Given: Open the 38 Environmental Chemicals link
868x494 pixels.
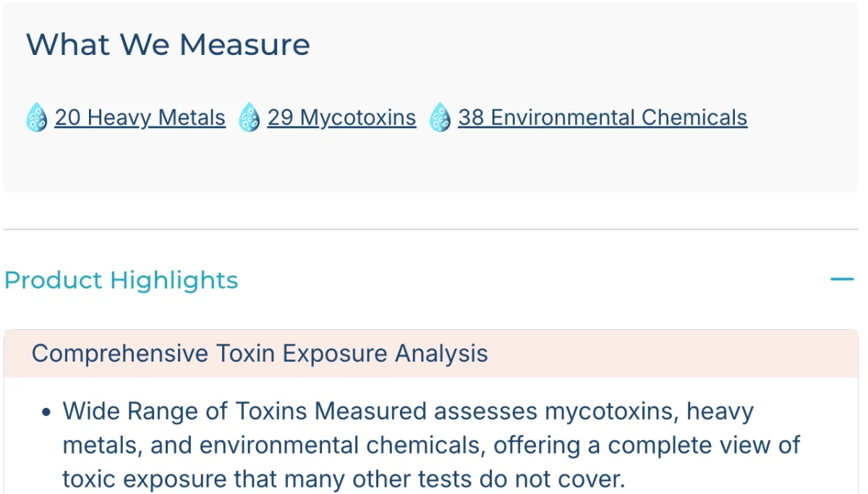Looking at the screenshot, I should [603, 117].
